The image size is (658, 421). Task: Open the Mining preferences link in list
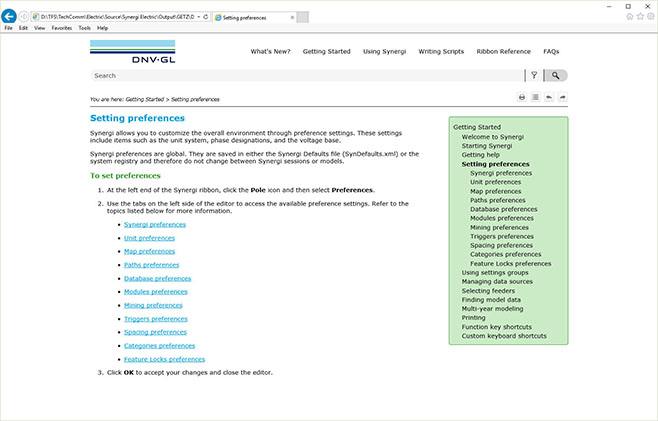(x=153, y=305)
